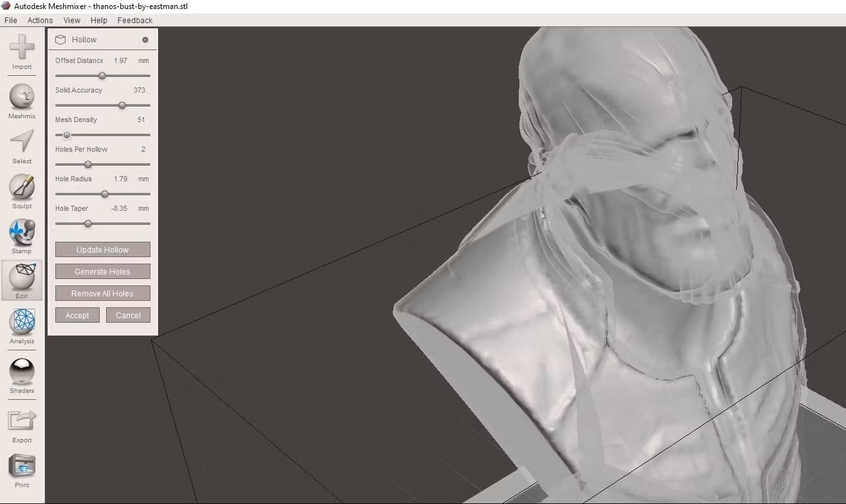Click the Offset Distance label

(x=79, y=60)
